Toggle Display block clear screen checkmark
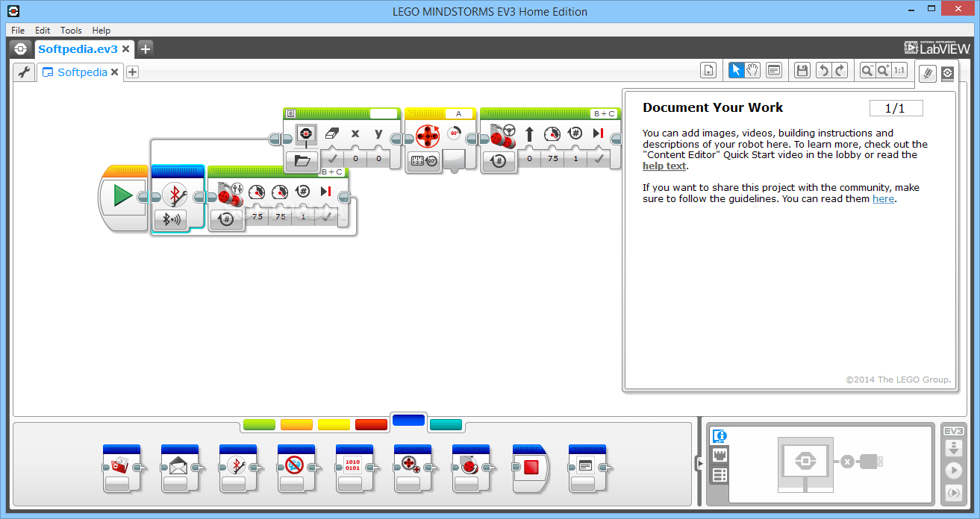The height and width of the screenshot is (519, 980). (332, 158)
